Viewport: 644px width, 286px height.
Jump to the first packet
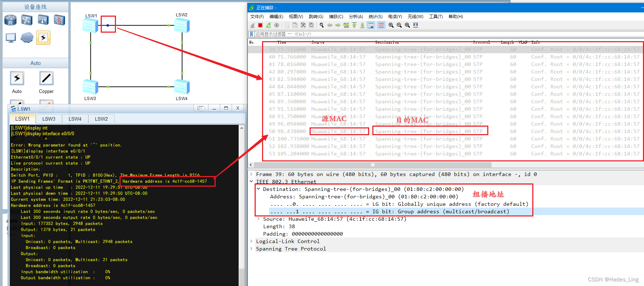tap(354, 25)
